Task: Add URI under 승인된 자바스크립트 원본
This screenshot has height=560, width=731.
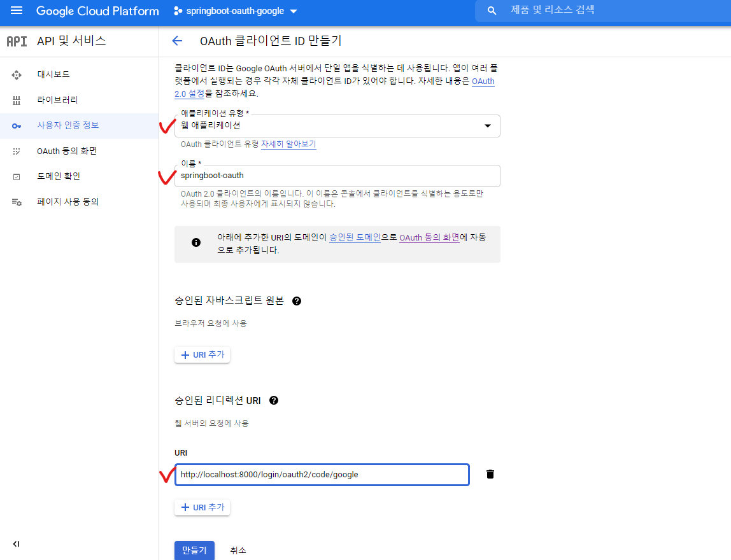Action: coord(202,354)
